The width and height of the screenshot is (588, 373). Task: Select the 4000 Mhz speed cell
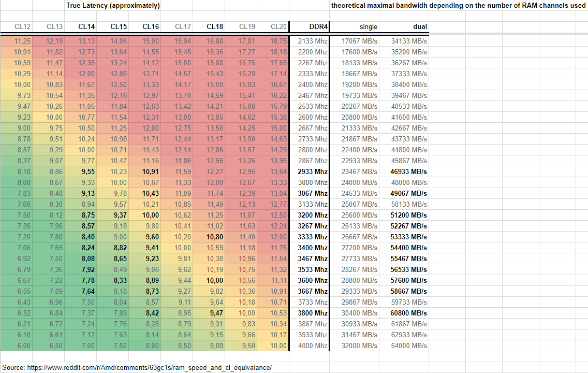(x=310, y=346)
